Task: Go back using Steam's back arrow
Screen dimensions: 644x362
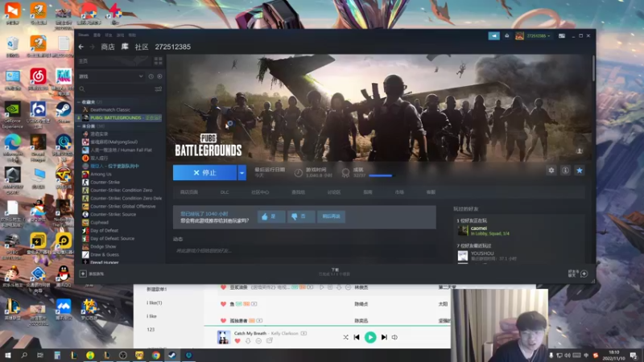Action: (81, 47)
